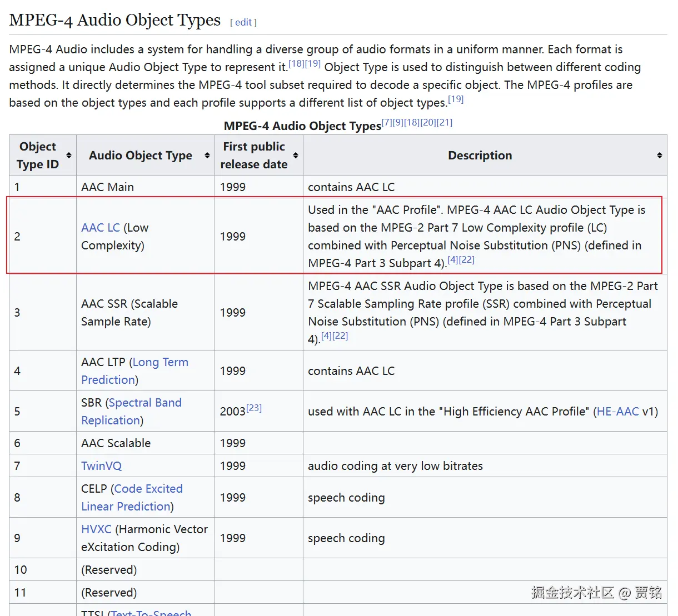Open citation [9] in table caption

coord(398,122)
